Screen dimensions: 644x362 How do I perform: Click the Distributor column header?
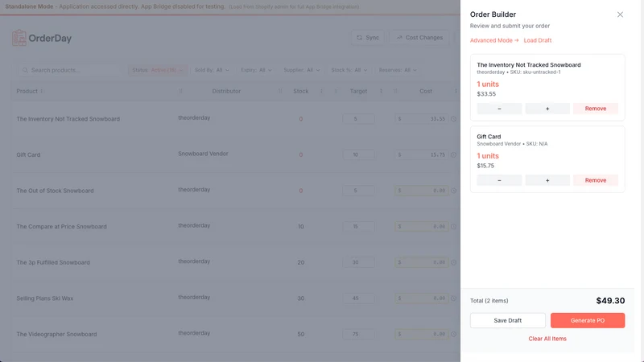coord(226,91)
